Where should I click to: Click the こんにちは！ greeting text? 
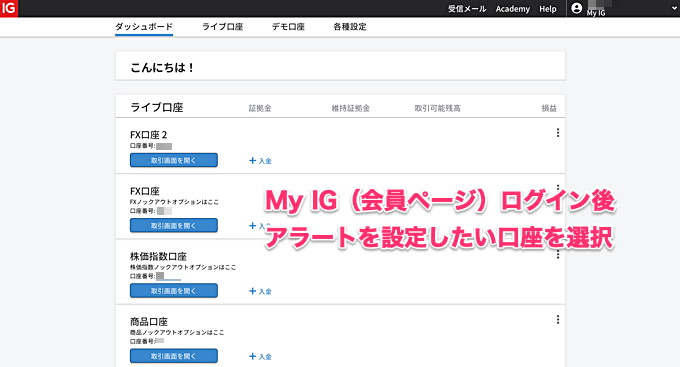(x=162, y=67)
